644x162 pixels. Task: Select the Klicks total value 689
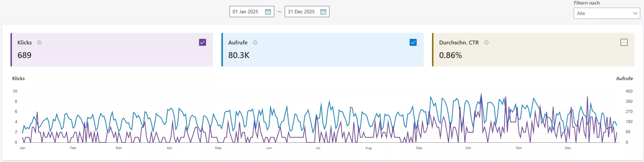24,55
